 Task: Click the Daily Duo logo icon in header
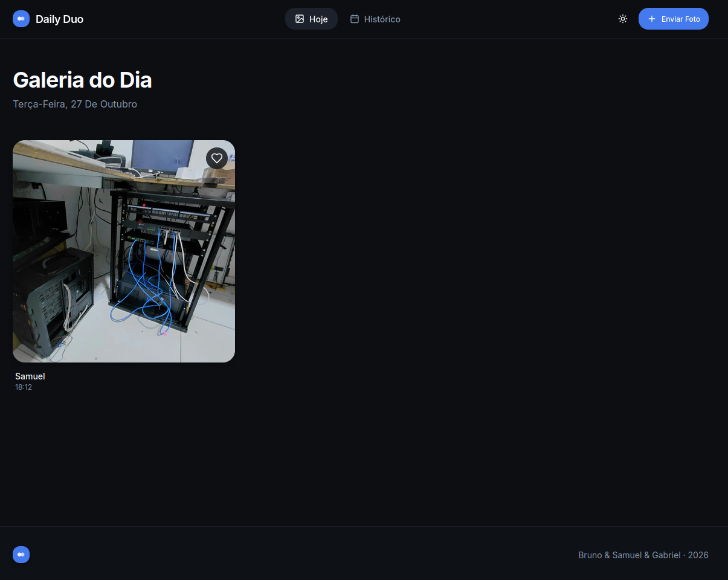click(21, 19)
